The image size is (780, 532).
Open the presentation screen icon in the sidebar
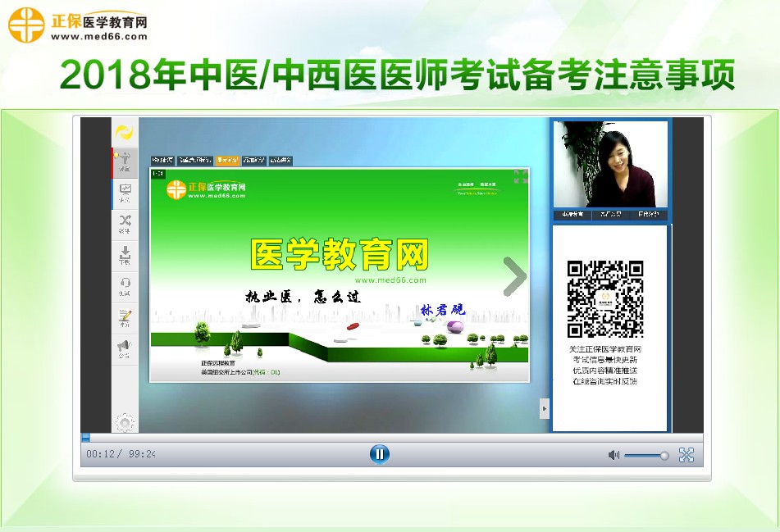(125, 193)
